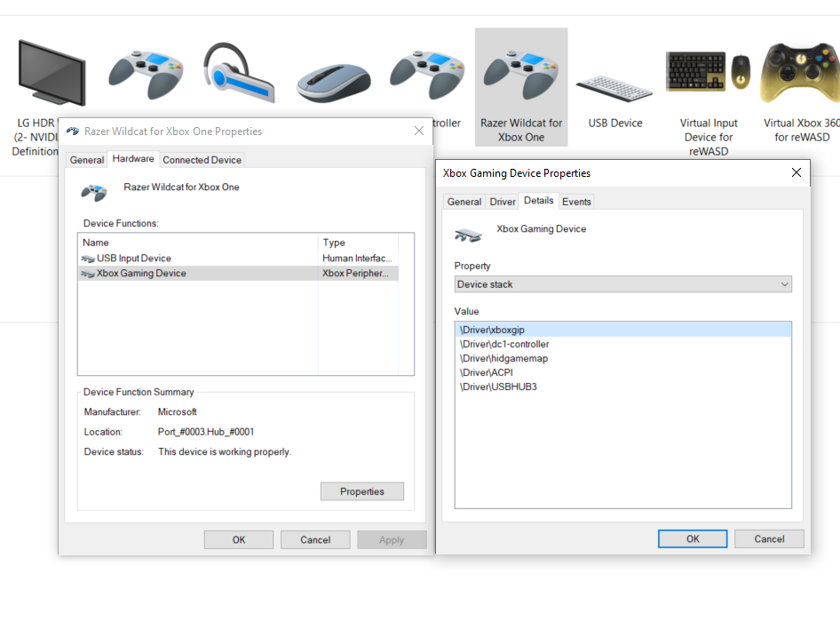This screenshot has height=622, width=840.
Task: Click the gamepad device icon next to the monitor
Action: click(146, 75)
